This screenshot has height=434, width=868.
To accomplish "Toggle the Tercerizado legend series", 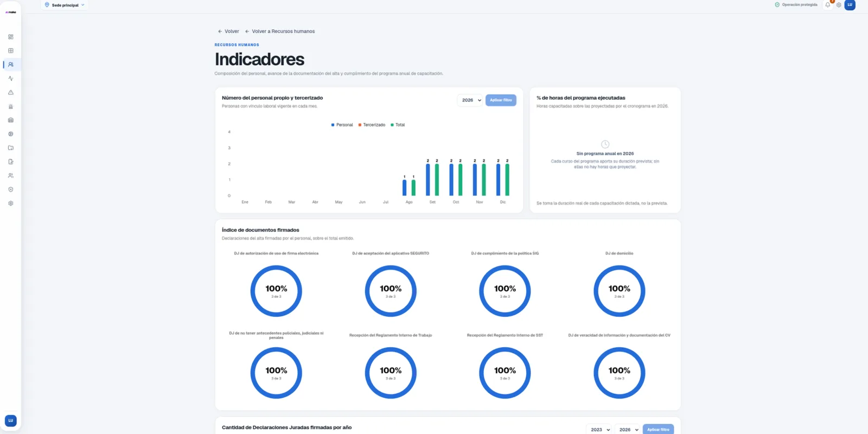I will click(372, 125).
